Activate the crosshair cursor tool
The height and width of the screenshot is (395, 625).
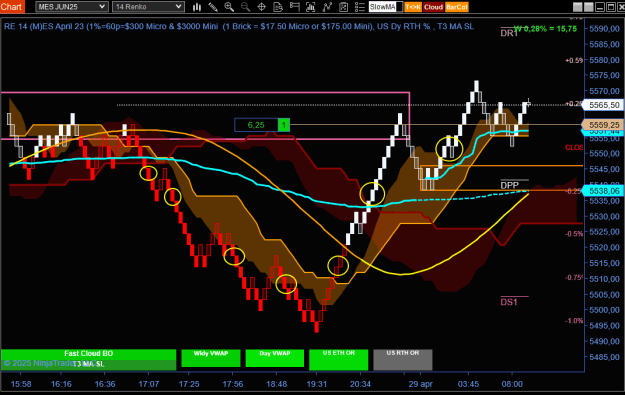pos(261,7)
